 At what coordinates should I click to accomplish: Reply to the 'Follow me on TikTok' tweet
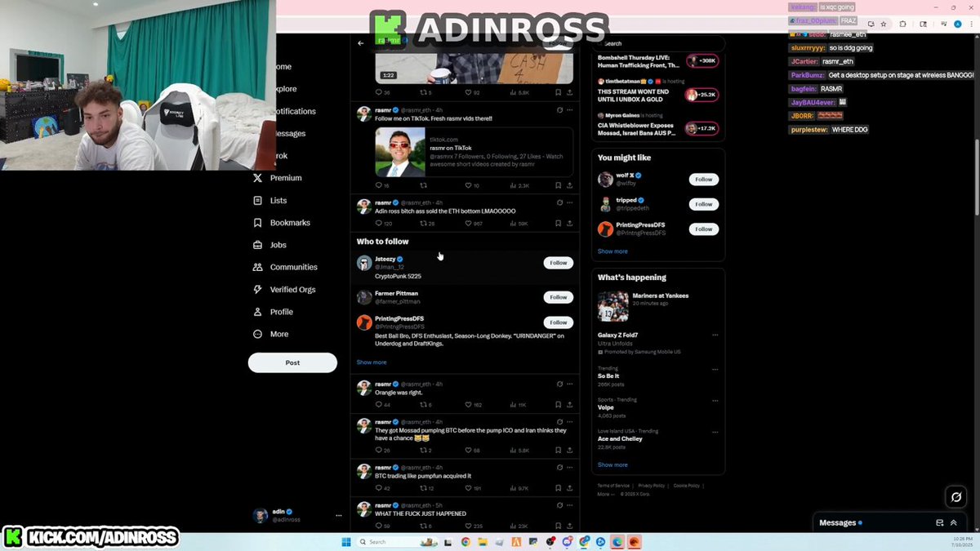[x=378, y=185]
